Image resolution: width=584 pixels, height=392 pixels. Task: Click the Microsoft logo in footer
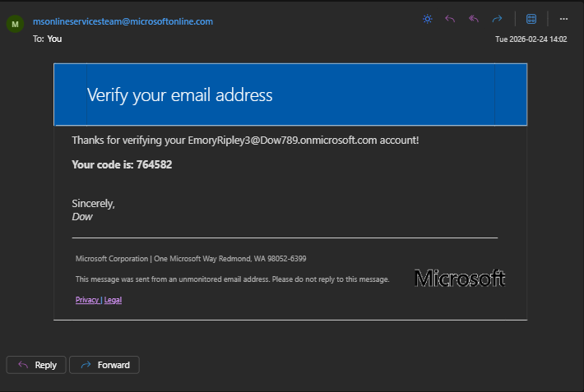tap(460, 279)
